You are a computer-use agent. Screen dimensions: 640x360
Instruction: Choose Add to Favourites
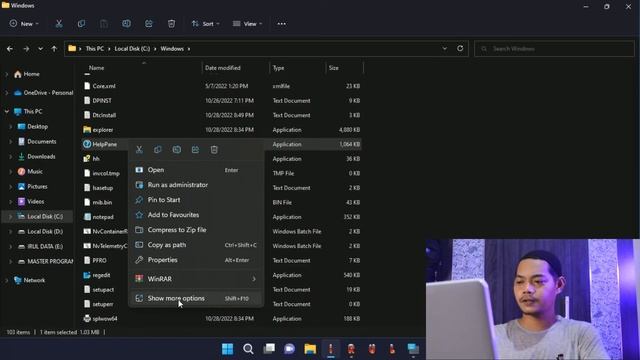click(x=196, y=215)
